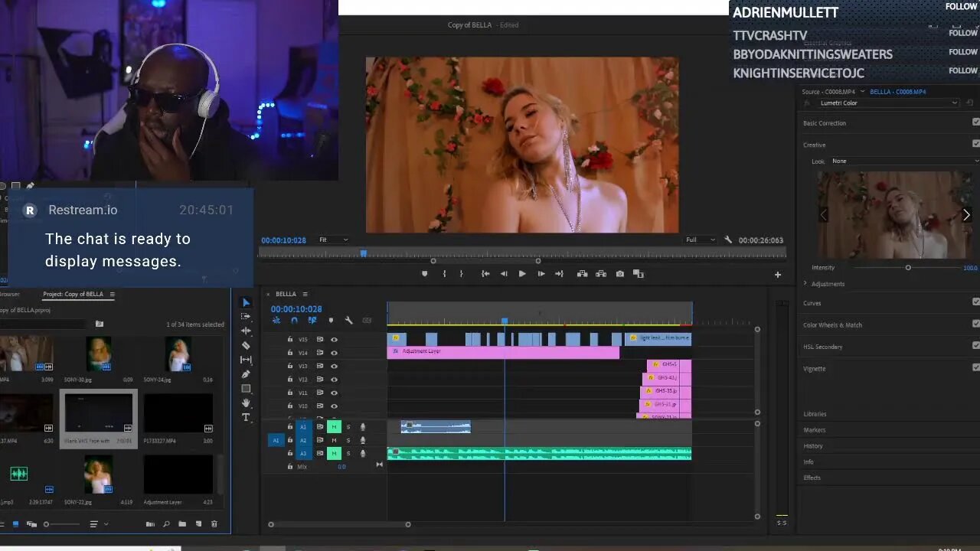Screen dimensions: 980x551
Task: Toggle Creative section checkbox
Action: [975, 144]
